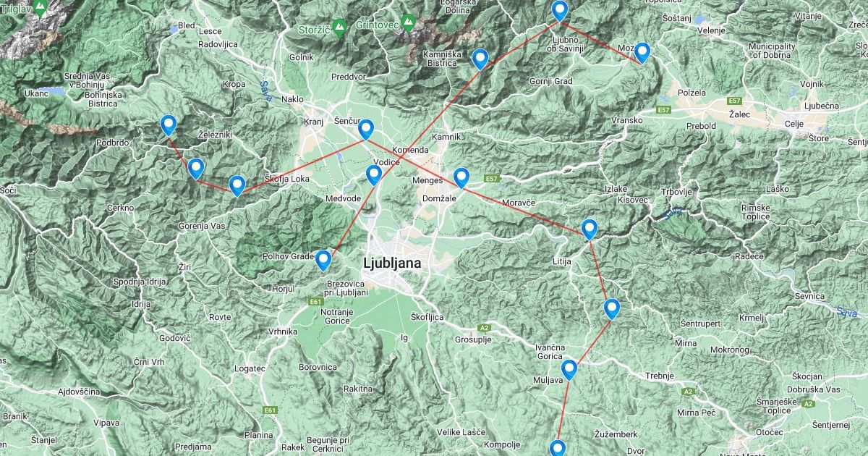The width and height of the screenshot is (868, 456).
Task: Click the pin near Podbrdo and Železniki
Action: tap(169, 126)
